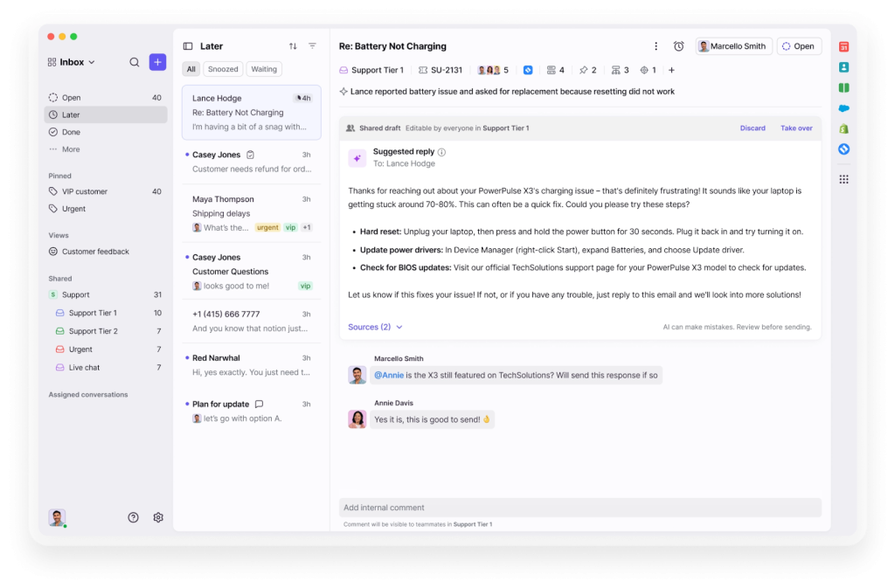Open the Salesforce integration in the right sidebar
The width and height of the screenshot is (895, 588).
click(x=843, y=107)
